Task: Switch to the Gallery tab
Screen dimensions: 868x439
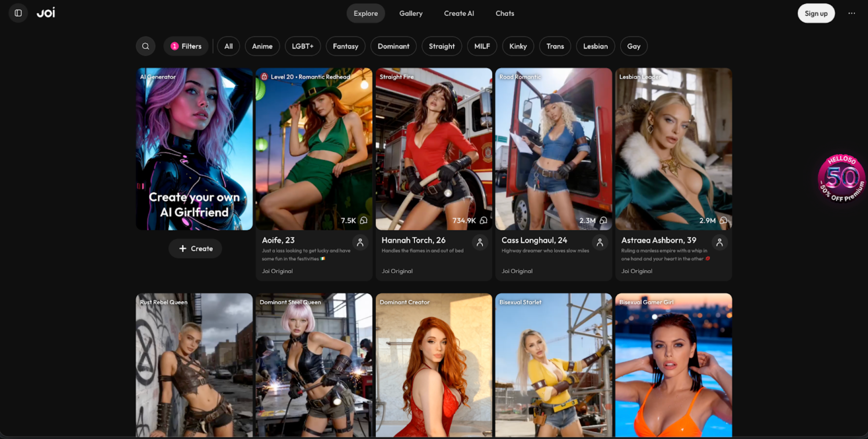Action: coord(411,13)
